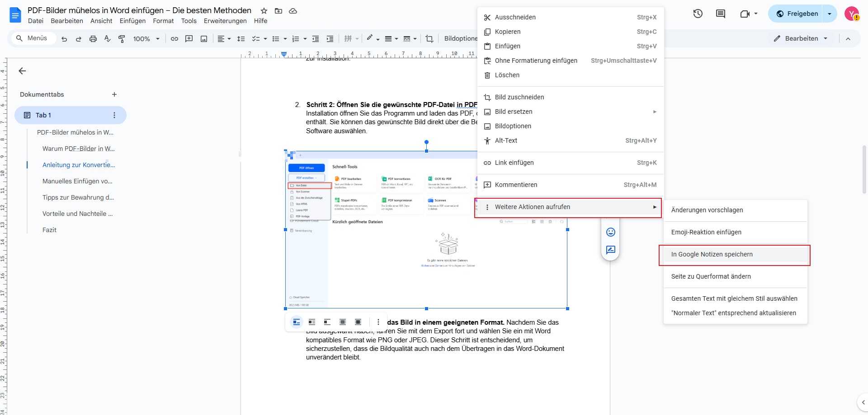Open the border weight dropdown

392,39
